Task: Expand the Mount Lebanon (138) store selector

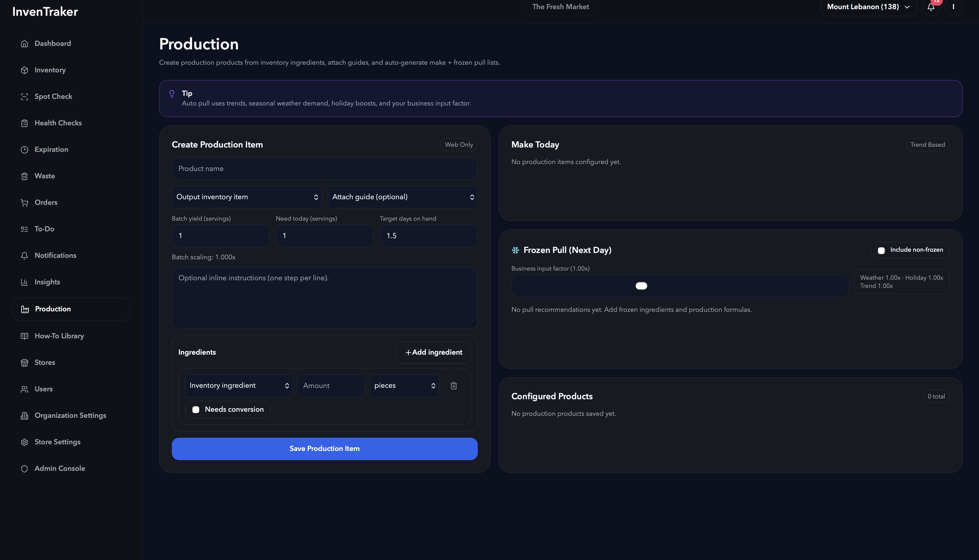Action: (869, 7)
